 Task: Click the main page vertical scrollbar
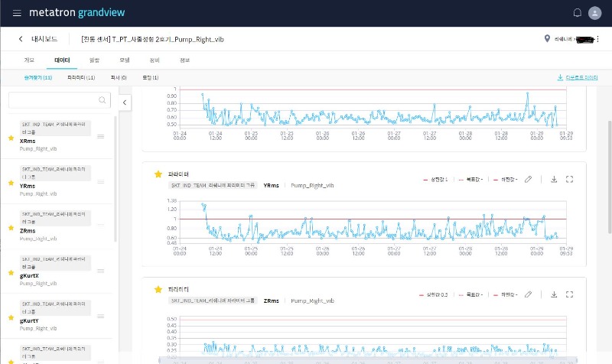(x=610, y=177)
